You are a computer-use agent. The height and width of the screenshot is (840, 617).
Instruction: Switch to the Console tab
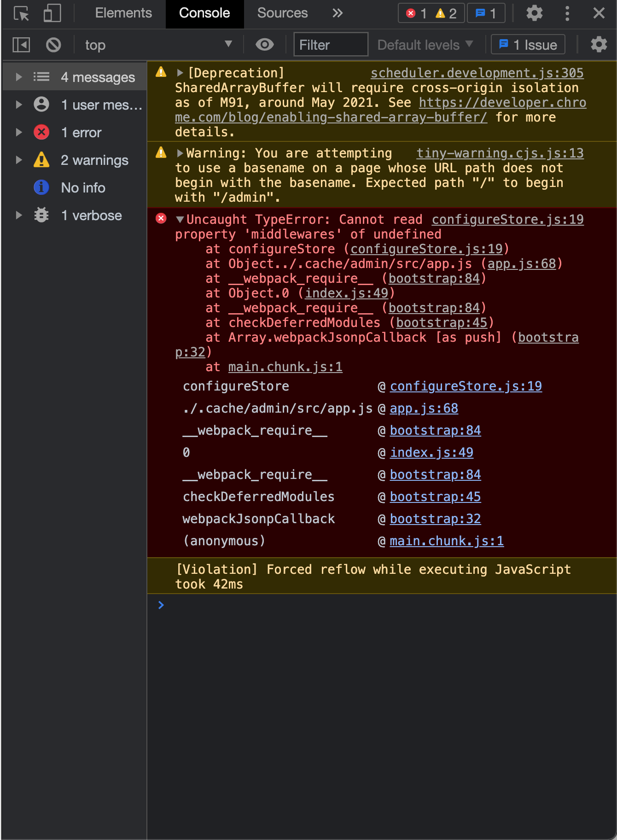(x=204, y=13)
